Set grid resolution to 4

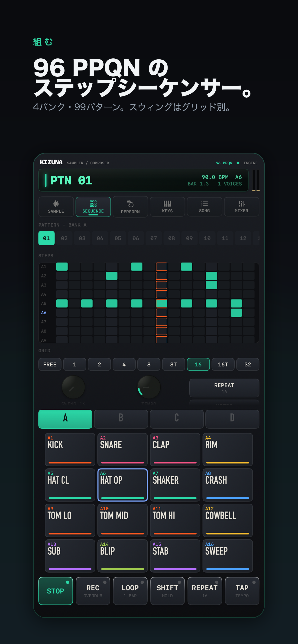(x=124, y=364)
